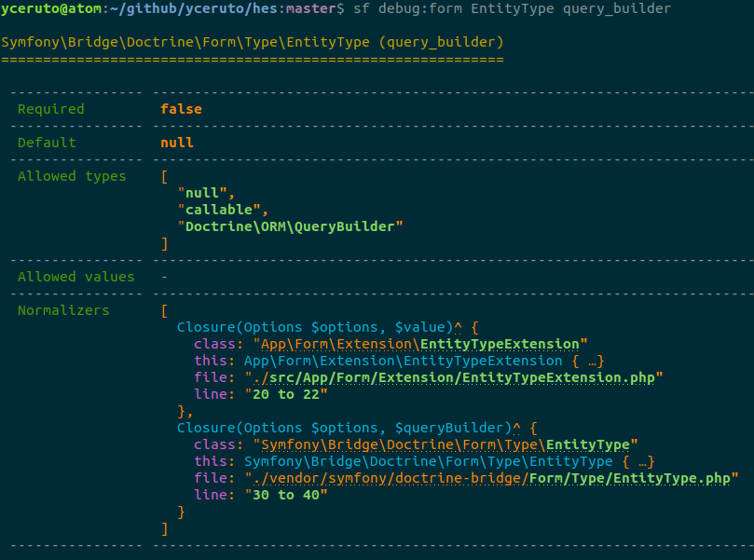
Task: Select the line value "30 to 40"
Action: pyautogui.click(x=286, y=495)
